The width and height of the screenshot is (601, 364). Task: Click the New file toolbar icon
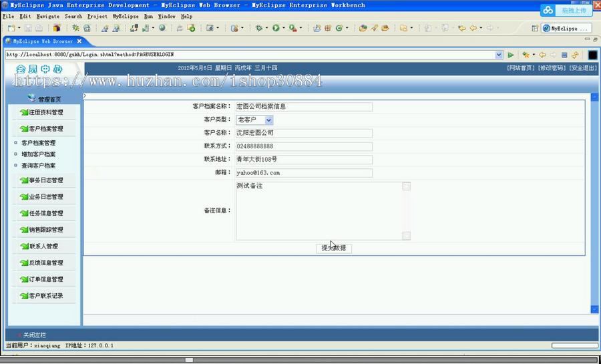tap(11, 28)
